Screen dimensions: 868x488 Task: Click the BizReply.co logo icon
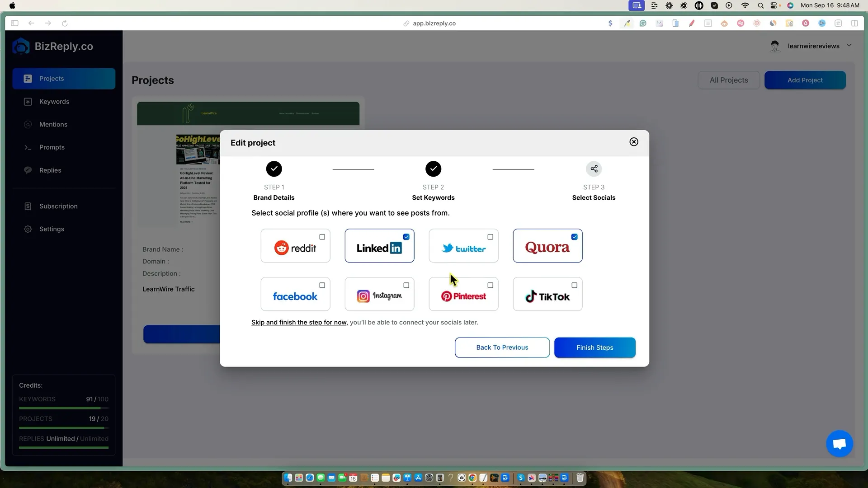[21, 47]
